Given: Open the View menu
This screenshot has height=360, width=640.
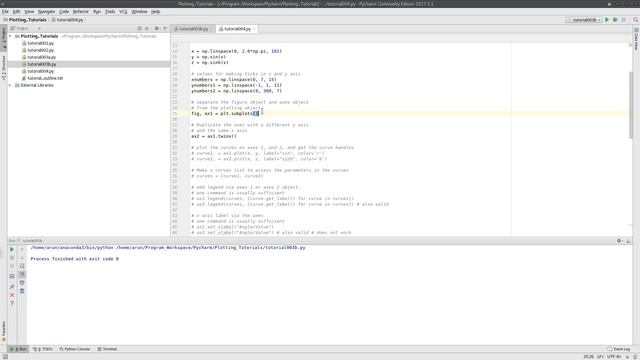Looking at the screenshot, I should [29, 12].
